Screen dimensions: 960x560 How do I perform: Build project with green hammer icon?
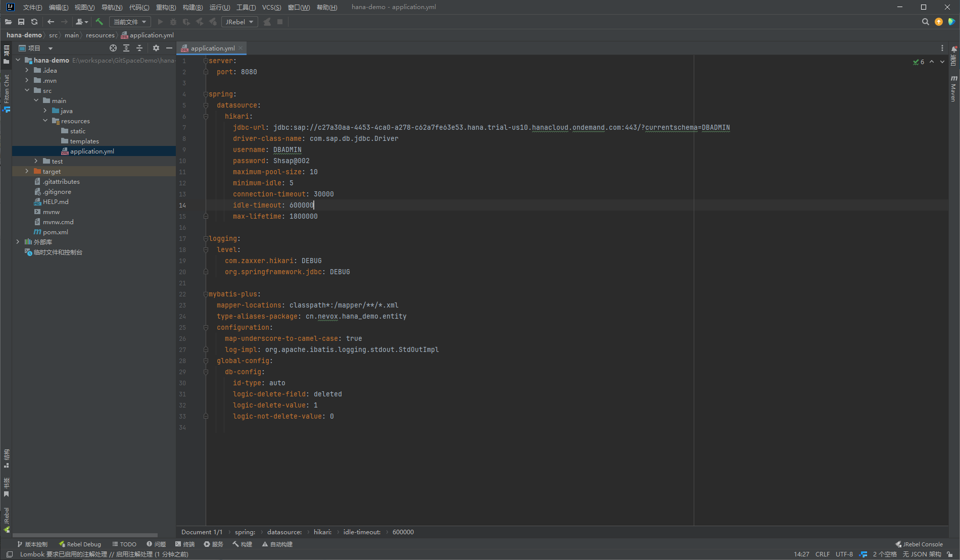click(x=99, y=22)
